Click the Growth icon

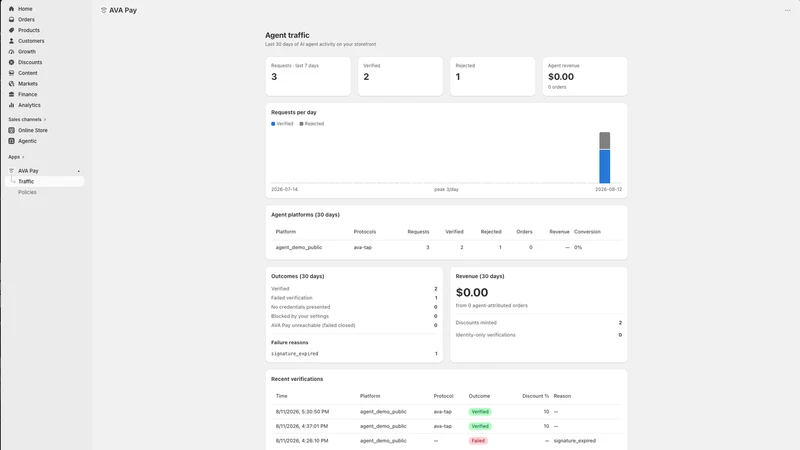(11, 52)
